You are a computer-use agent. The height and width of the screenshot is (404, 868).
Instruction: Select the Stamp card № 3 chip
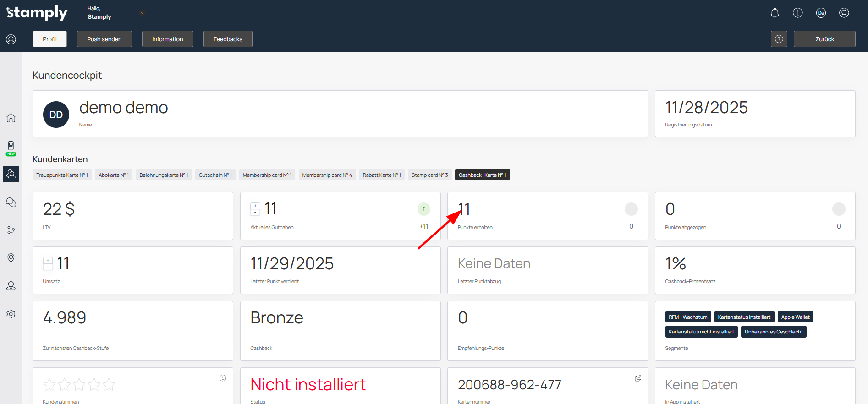pyautogui.click(x=429, y=175)
